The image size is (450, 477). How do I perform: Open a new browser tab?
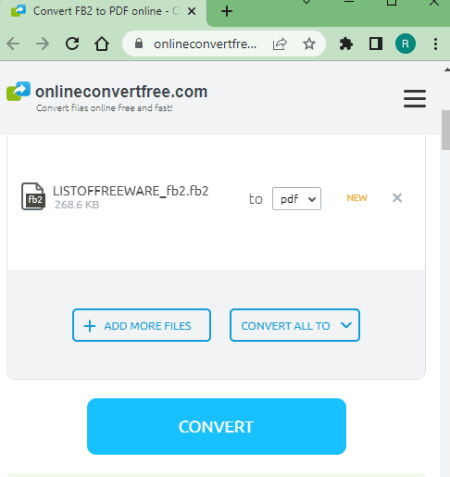(227, 11)
